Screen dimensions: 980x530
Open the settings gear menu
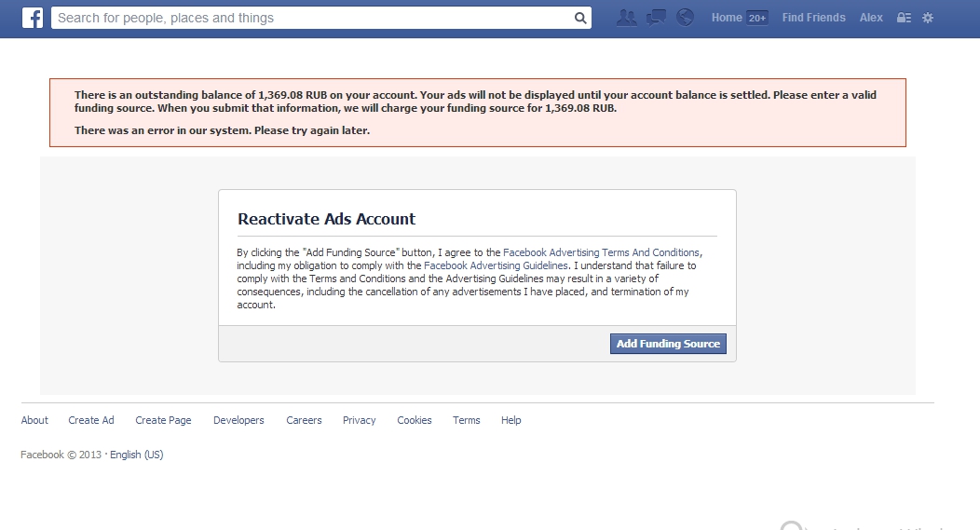[928, 18]
